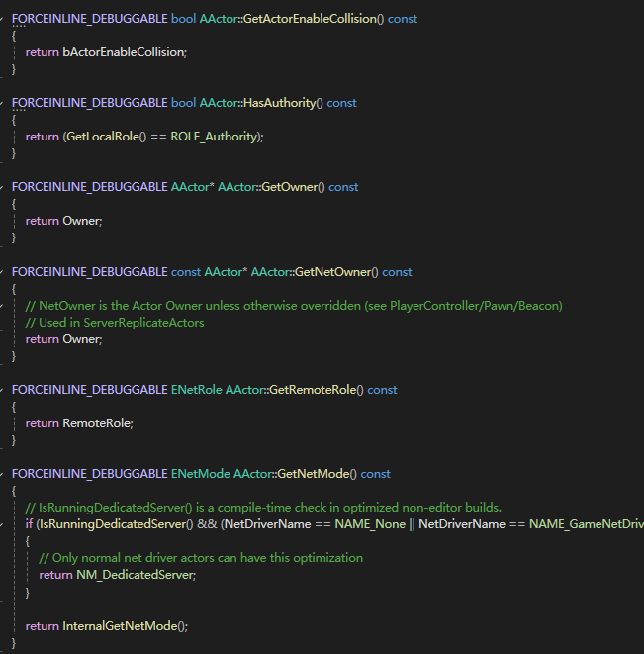Viewport: 644px width, 654px height.
Task: Collapse the GetNetMode function fold chevron
Action: coord(2,474)
